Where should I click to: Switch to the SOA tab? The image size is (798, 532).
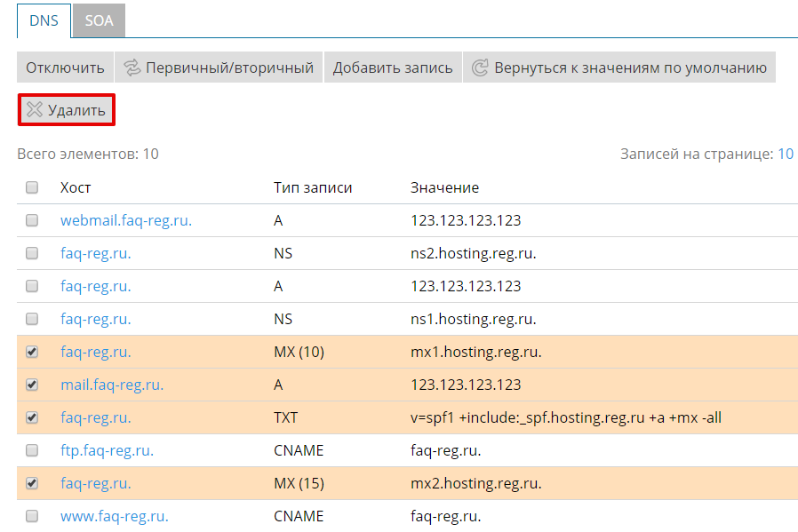coord(99,20)
